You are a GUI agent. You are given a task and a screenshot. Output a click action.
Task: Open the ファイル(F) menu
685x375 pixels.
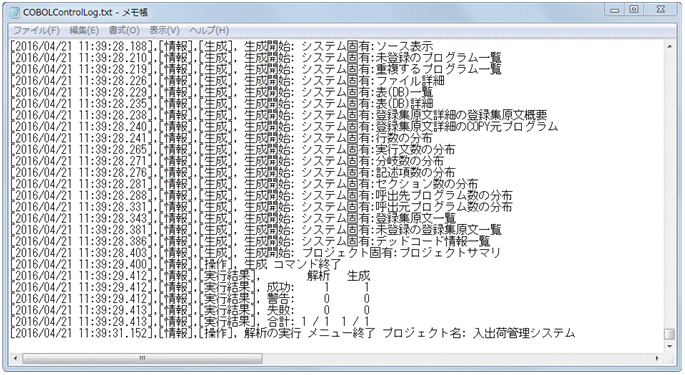36,30
